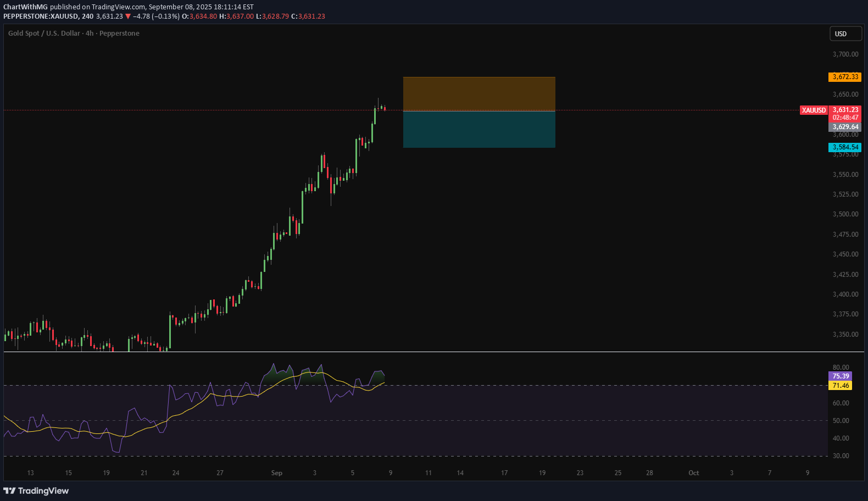This screenshot has height=501, width=868.
Task: Select the teal take-profit zone of position
Action: [479, 129]
